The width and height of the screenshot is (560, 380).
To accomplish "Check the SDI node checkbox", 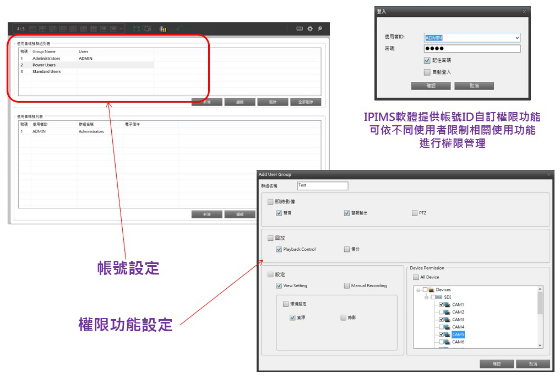I will (432, 297).
